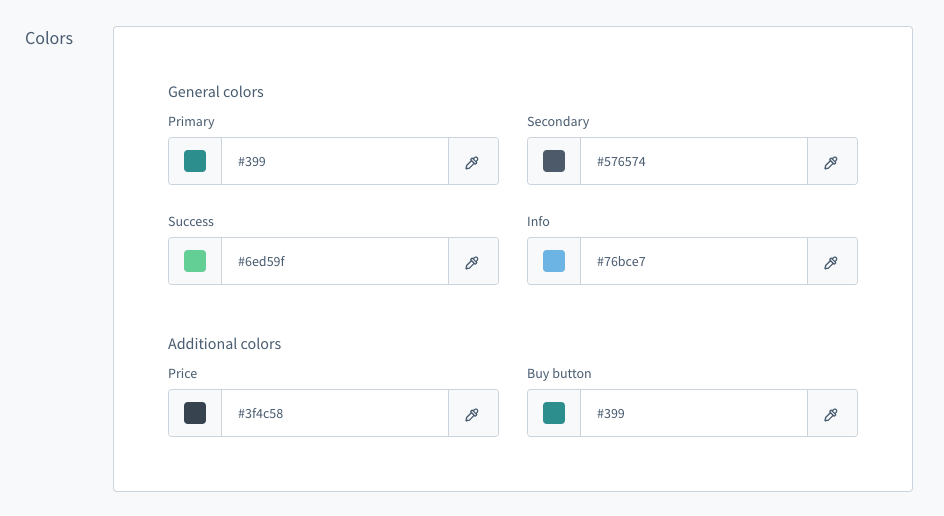Click the Price color eyedropper icon
Image resolution: width=944 pixels, height=516 pixels.
click(x=473, y=414)
